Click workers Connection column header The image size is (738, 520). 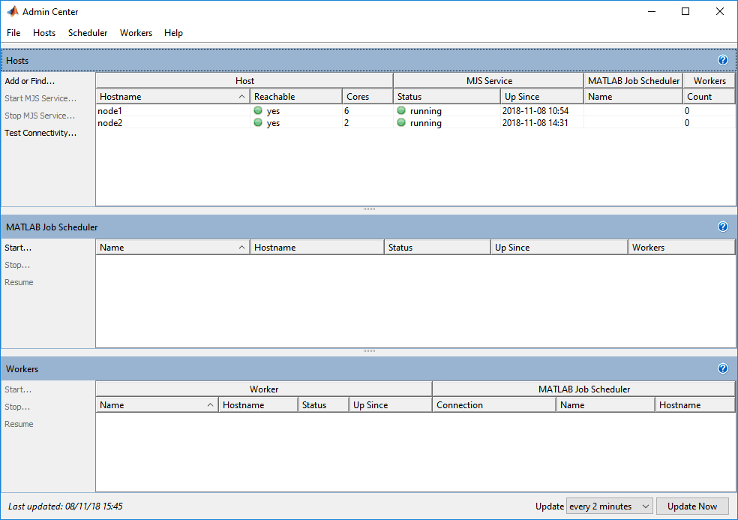[494, 405]
